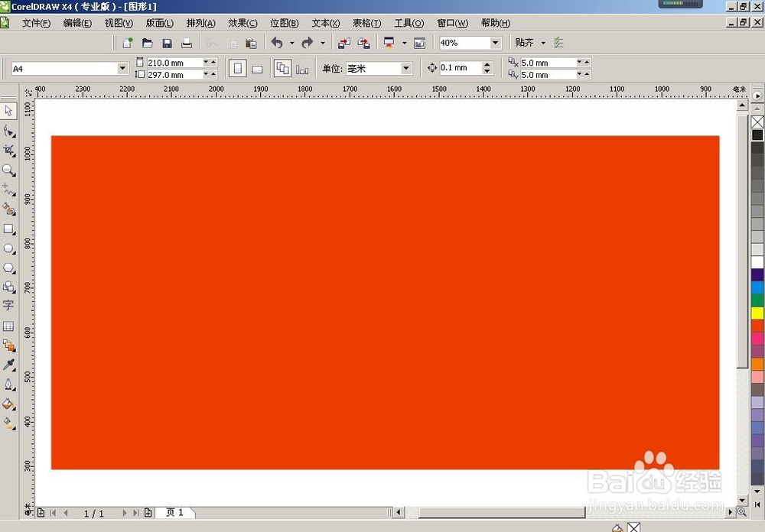Image resolution: width=765 pixels, height=532 pixels.
Task: Open the 效果(C) menu
Action: pos(243,23)
